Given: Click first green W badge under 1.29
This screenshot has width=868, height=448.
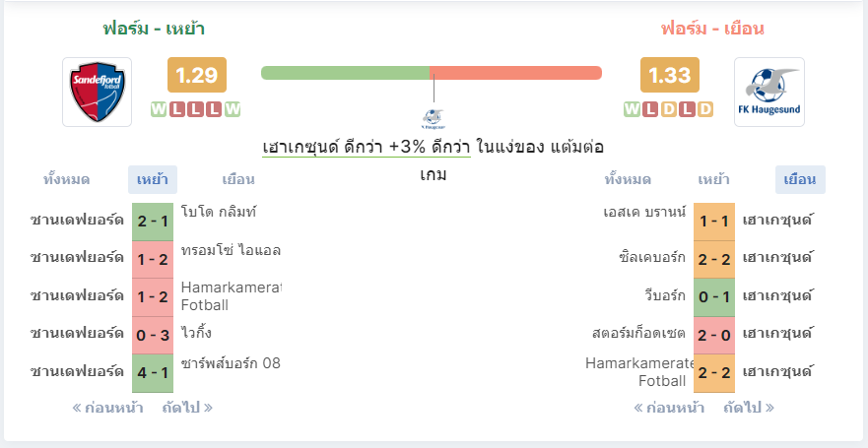Looking at the screenshot, I should (159, 109).
